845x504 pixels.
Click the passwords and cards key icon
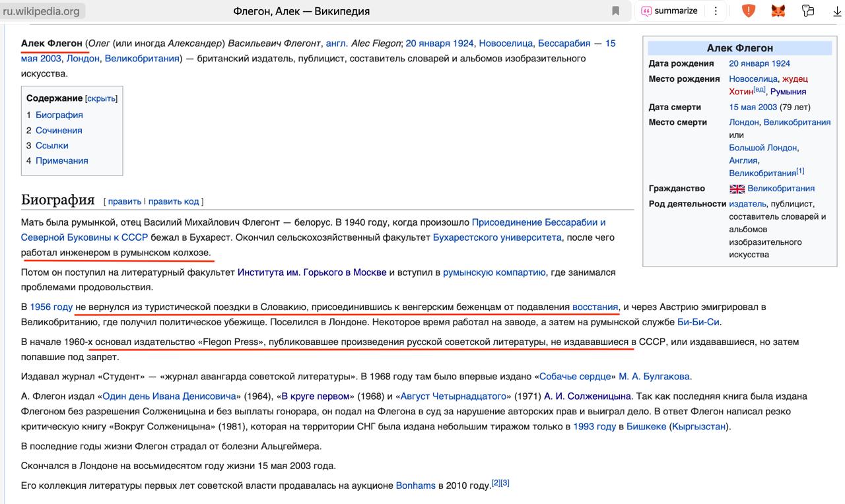pos(808,11)
